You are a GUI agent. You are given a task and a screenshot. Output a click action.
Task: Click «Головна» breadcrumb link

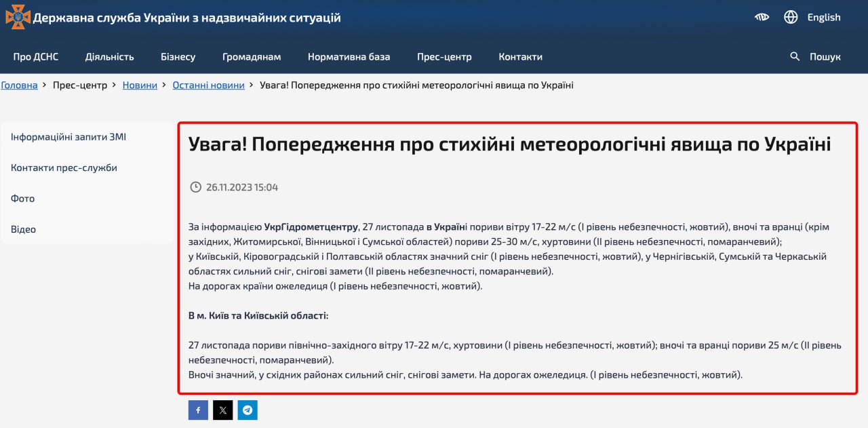coord(19,85)
